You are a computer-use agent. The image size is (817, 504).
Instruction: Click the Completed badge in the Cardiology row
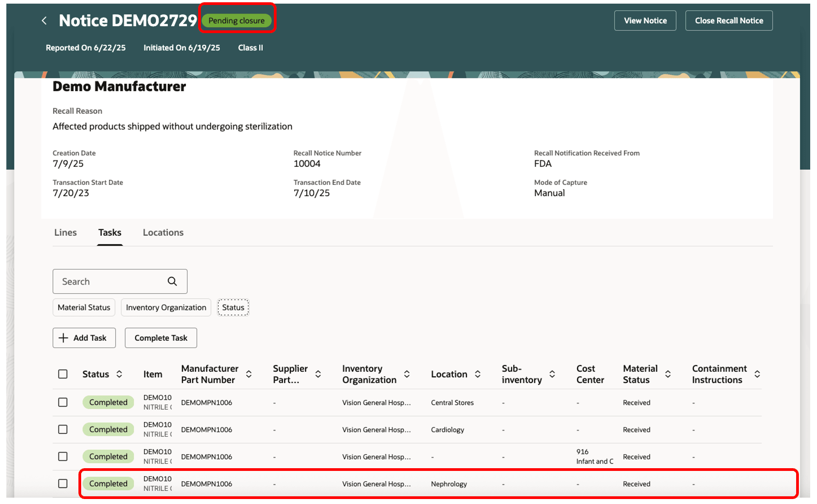108,429
